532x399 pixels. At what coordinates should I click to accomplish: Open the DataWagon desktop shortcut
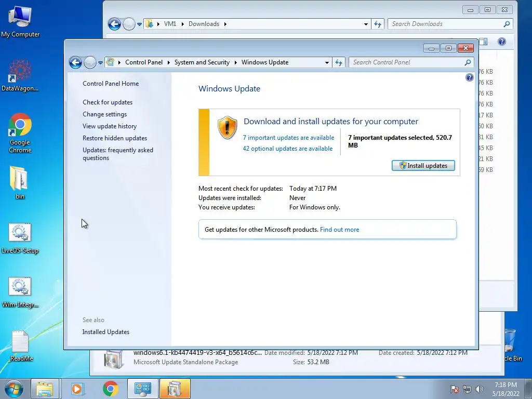(x=20, y=75)
